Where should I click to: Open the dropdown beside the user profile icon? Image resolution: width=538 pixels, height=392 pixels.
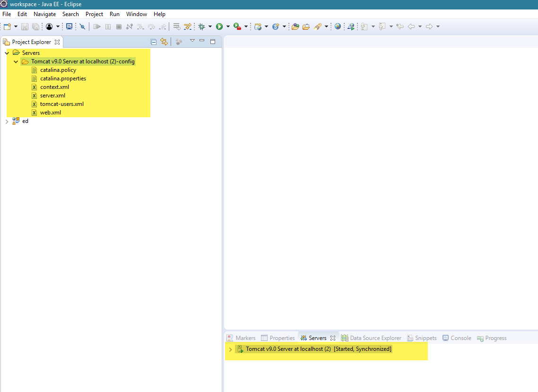pyautogui.click(x=58, y=26)
